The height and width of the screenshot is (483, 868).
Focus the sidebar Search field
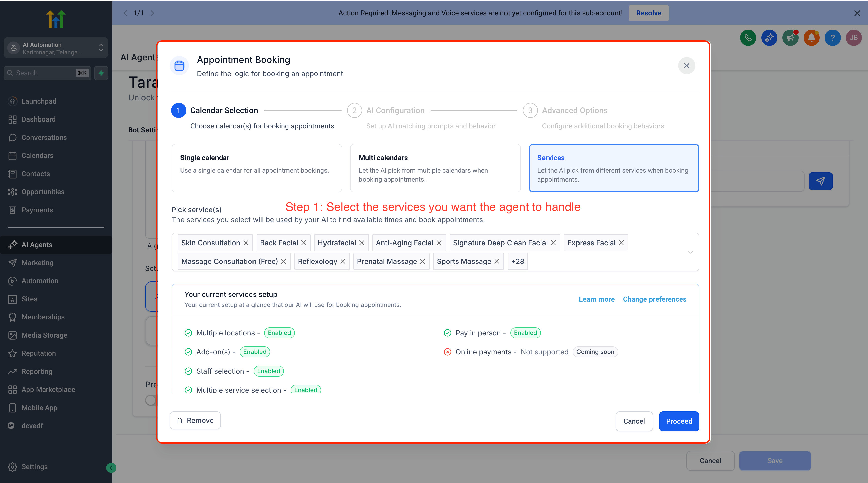47,73
